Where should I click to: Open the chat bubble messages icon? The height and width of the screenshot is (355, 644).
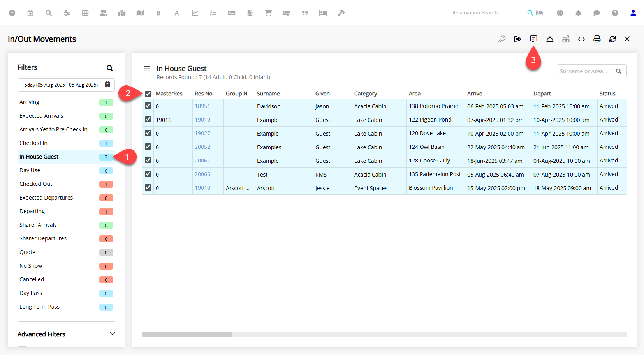pyautogui.click(x=596, y=13)
